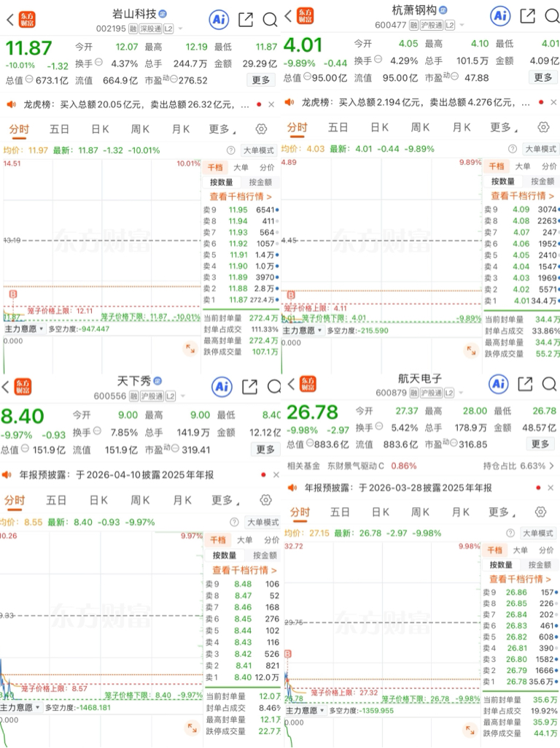
Task: Open Ai assistant in 天下秀 panel
Action: 222,387
